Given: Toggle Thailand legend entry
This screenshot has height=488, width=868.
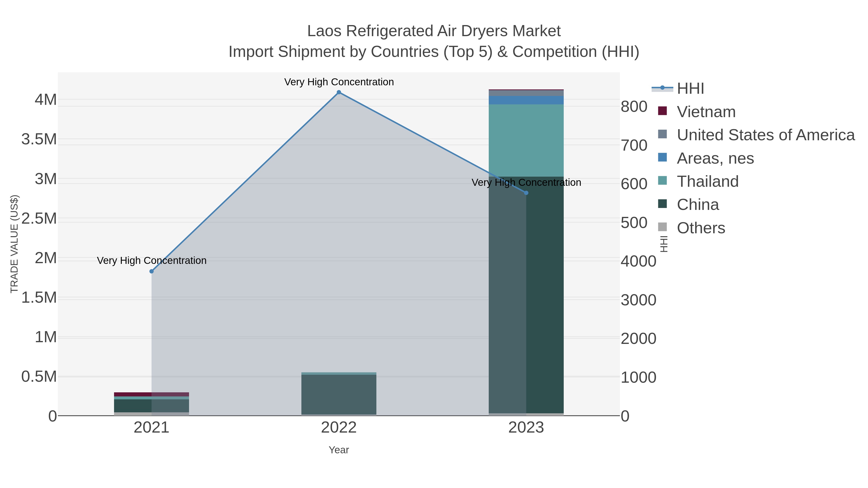Looking at the screenshot, I should coord(698,181).
